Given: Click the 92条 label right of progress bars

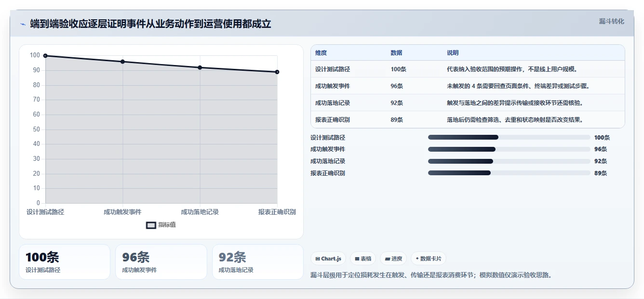Looking at the screenshot, I should [x=601, y=161].
